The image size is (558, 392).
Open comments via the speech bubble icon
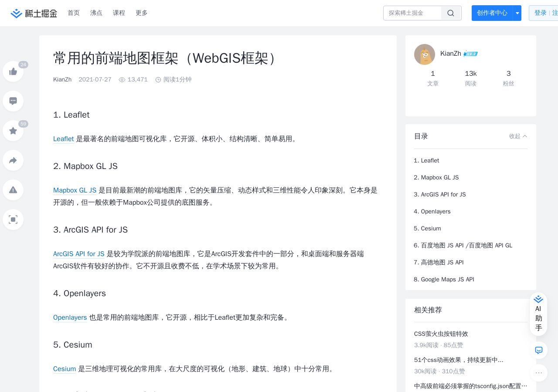(13, 101)
